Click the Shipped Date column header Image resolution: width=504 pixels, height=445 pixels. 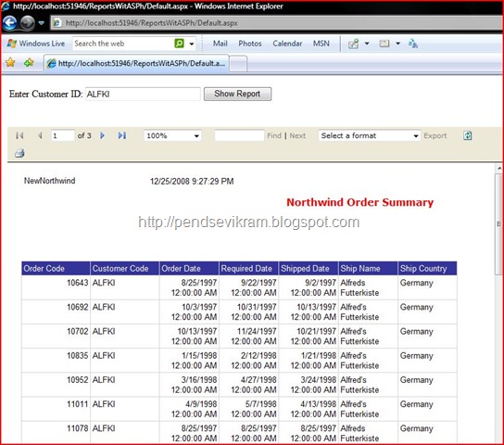click(309, 269)
